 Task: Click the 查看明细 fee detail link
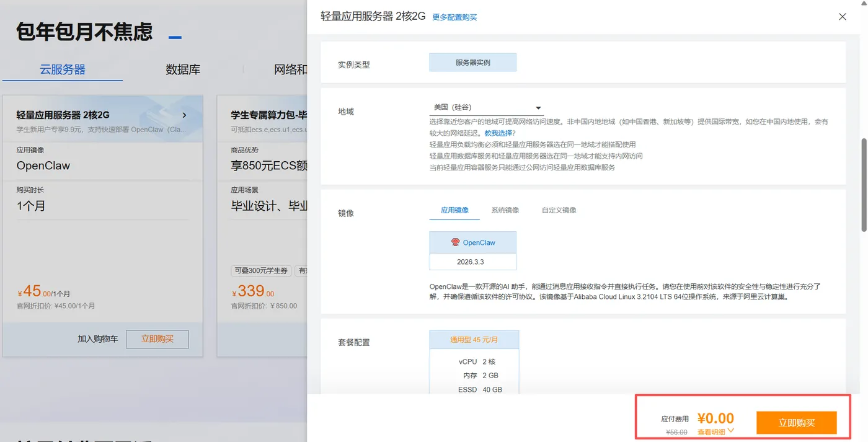711,432
